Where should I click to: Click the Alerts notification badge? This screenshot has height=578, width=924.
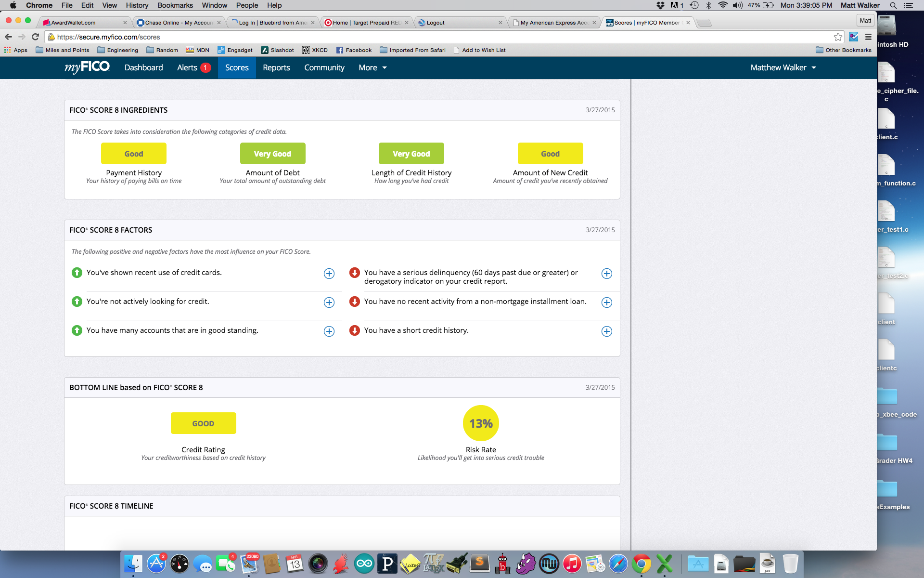(205, 67)
